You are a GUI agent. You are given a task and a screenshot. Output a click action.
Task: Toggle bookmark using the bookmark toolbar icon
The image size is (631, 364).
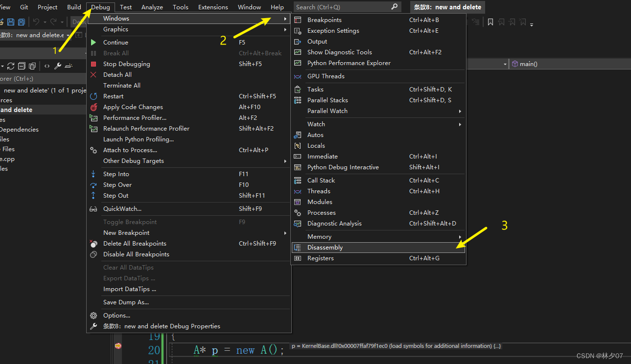(x=491, y=22)
